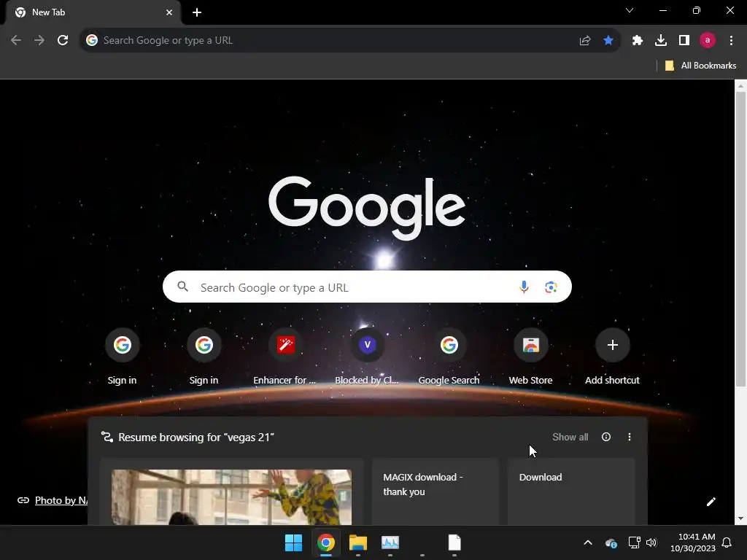Viewport: 747px width, 560px height.
Task: Open the Blocked by Cl... shortcut
Action: [368, 356]
